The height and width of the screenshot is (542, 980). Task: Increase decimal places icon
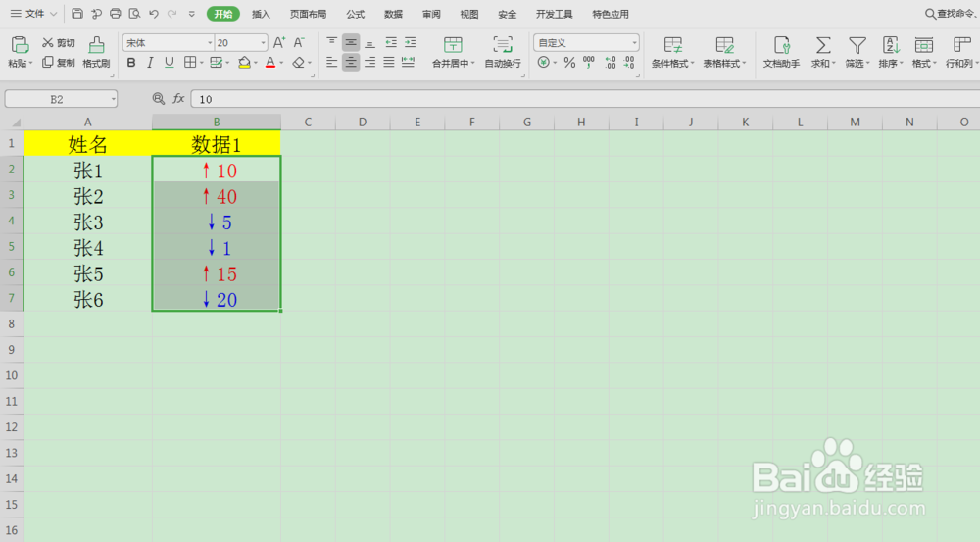point(610,63)
